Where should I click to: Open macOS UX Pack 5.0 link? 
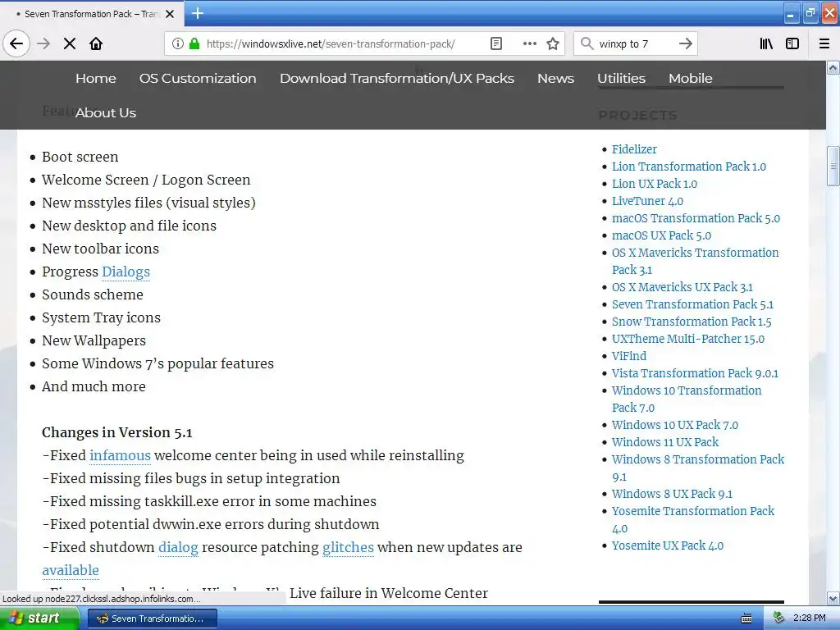[662, 235]
